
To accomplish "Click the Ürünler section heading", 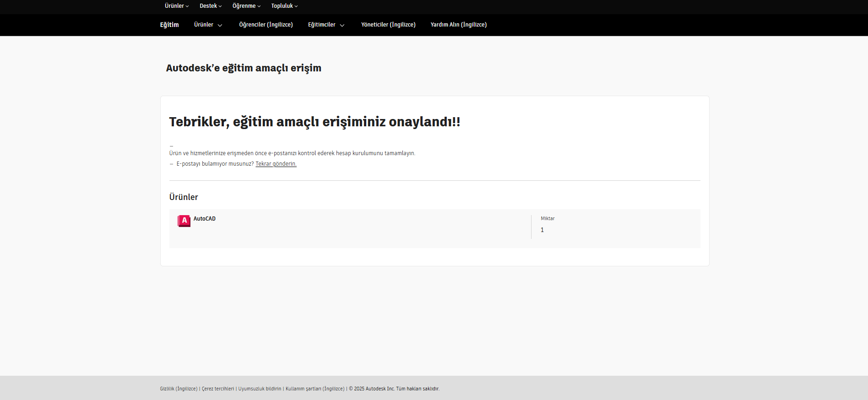I will click(x=184, y=197).
